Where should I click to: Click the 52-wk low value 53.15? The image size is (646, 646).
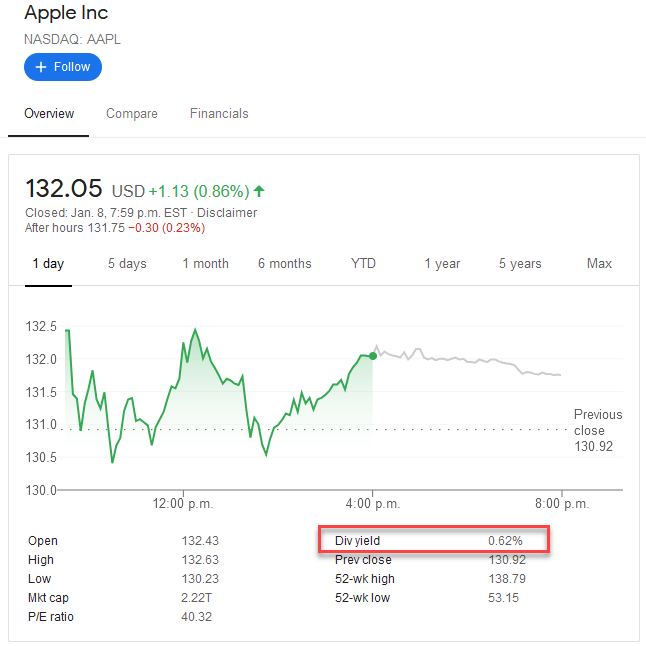point(503,598)
